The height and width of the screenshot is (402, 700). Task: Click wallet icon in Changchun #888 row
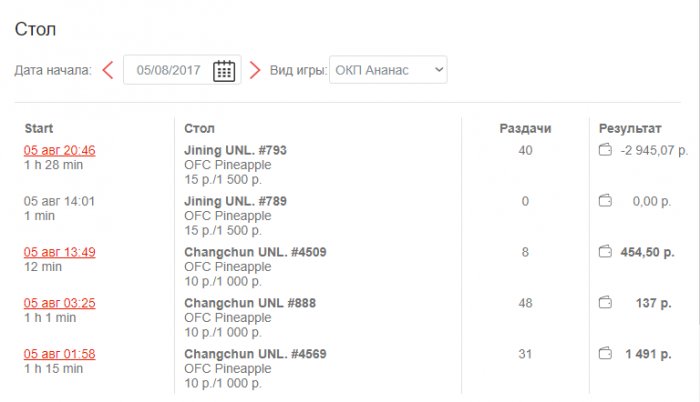tap(605, 303)
